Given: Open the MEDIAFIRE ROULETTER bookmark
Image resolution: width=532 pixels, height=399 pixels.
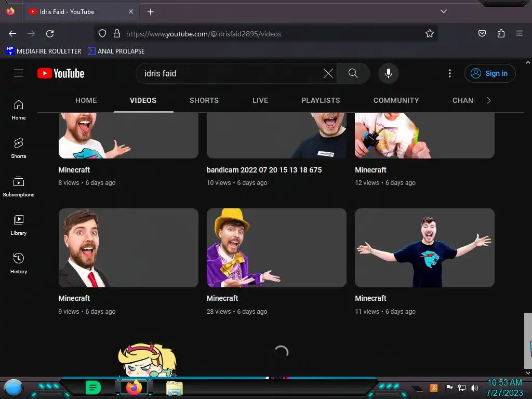Looking at the screenshot, I should (x=44, y=51).
